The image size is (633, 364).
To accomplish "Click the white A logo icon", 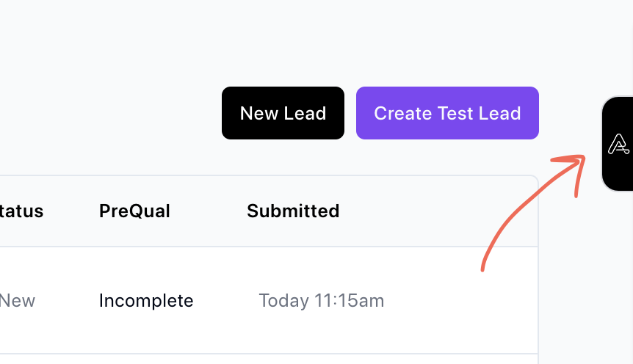I will click(618, 145).
